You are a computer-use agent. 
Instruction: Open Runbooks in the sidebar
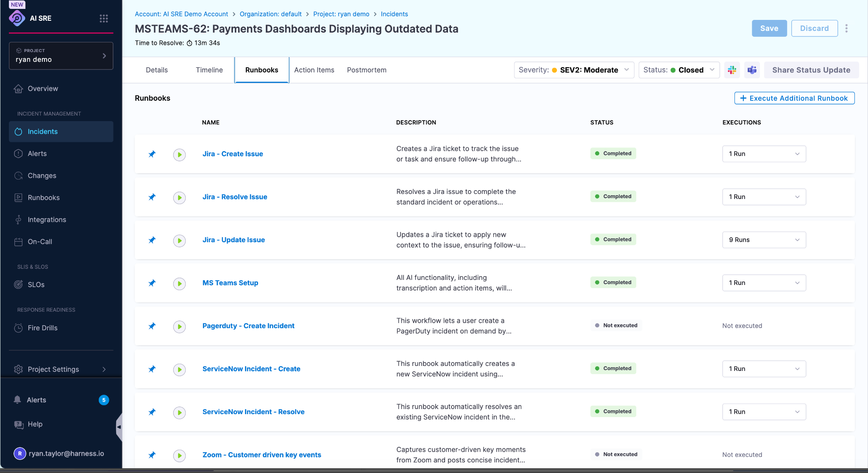61,198
